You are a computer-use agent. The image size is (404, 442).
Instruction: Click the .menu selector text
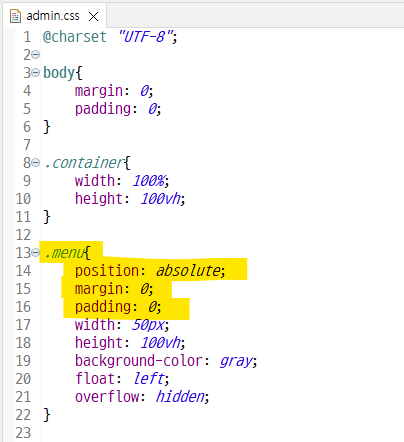65,253
